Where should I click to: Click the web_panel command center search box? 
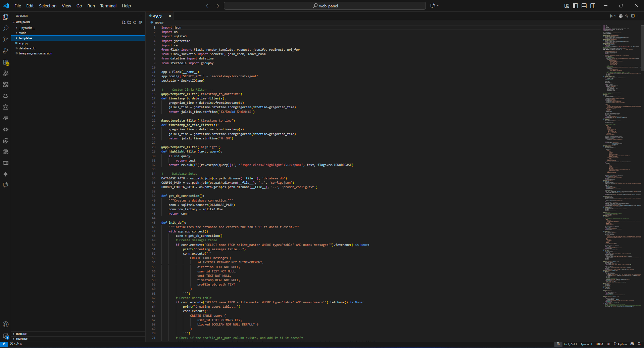325,6
